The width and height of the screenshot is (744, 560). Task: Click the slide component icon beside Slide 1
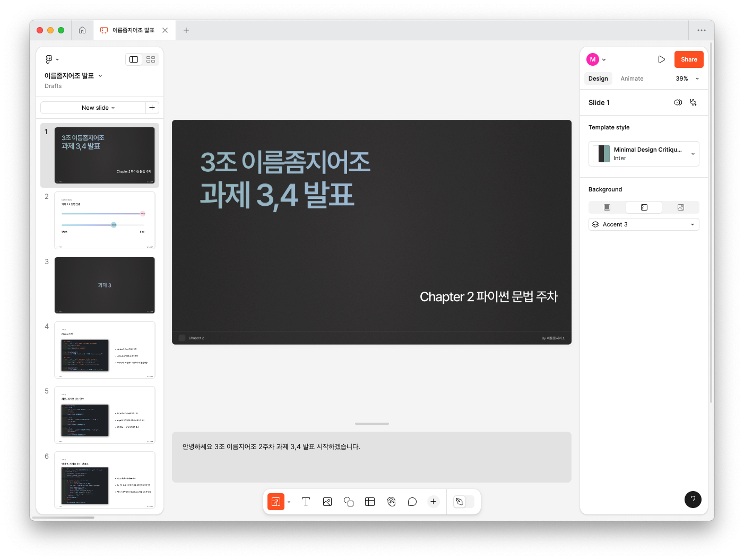tap(678, 102)
